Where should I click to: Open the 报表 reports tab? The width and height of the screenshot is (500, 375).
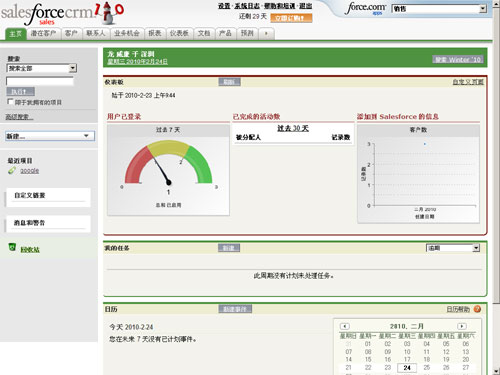(x=155, y=34)
